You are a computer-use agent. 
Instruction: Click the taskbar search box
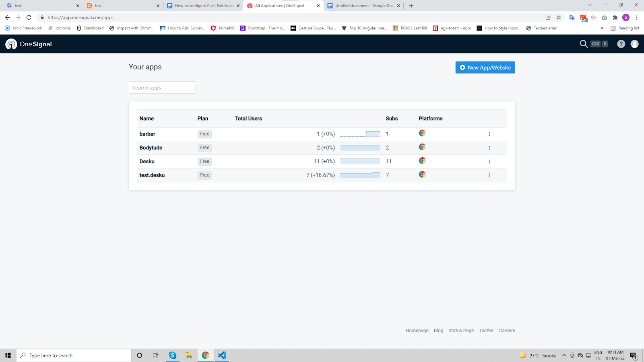(74, 355)
